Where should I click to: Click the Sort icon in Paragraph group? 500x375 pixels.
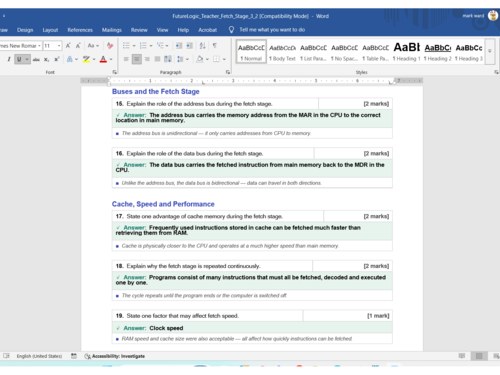pos(202,46)
